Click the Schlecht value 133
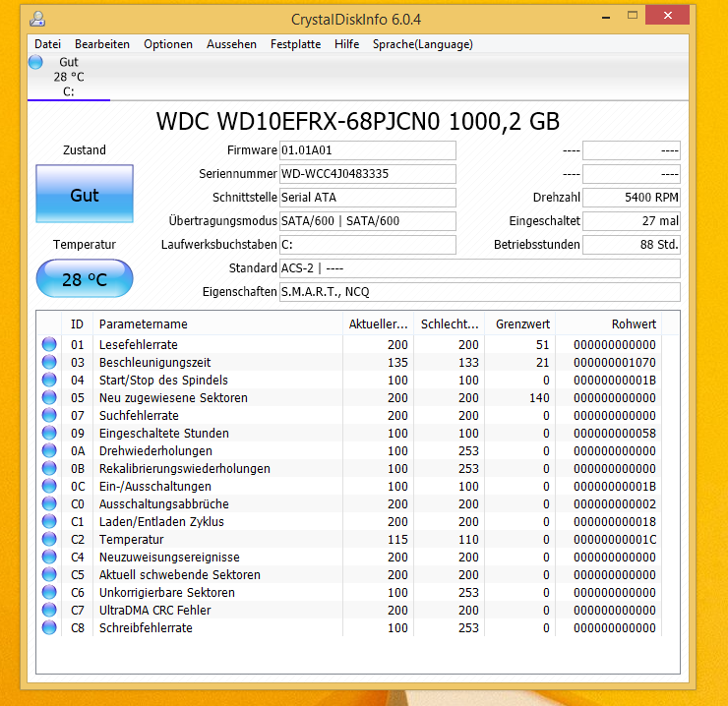Viewport: 728px width, 706px height. pos(468,363)
